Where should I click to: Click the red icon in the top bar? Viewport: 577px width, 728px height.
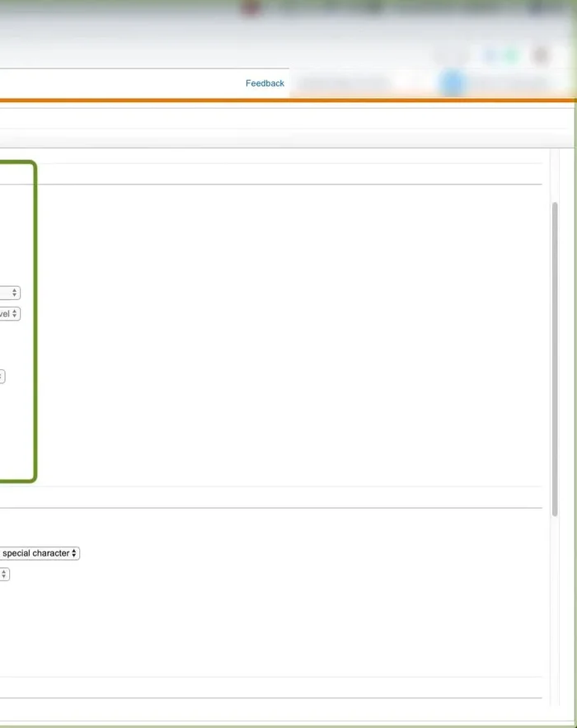click(251, 8)
